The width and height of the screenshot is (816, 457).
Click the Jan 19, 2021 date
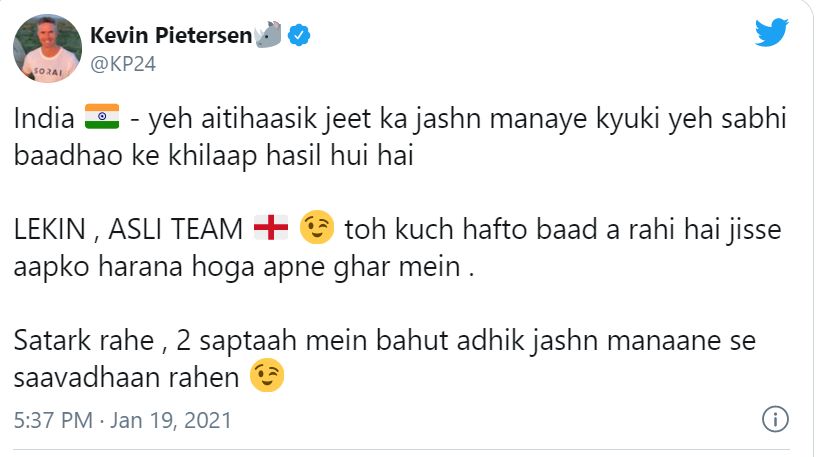(x=171, y=420)
